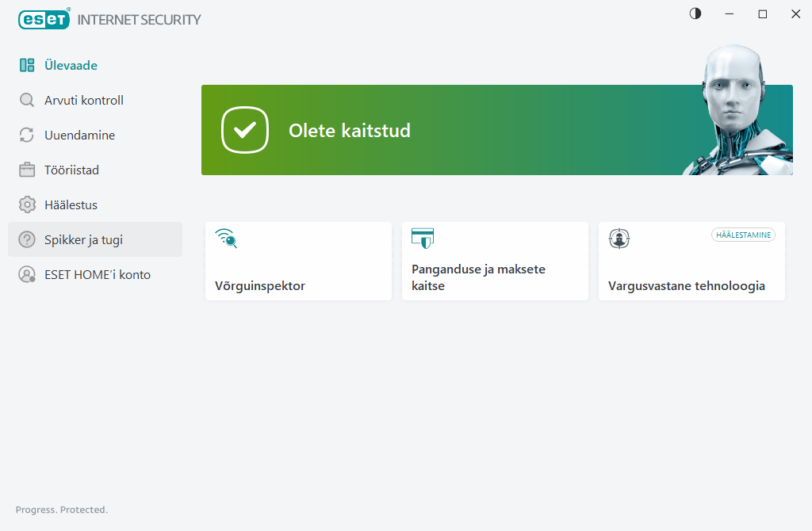Select the Vargusvastane tehnoloogia target icon
The width and height of the screenshot is (812, 531).
pos(619,239)
